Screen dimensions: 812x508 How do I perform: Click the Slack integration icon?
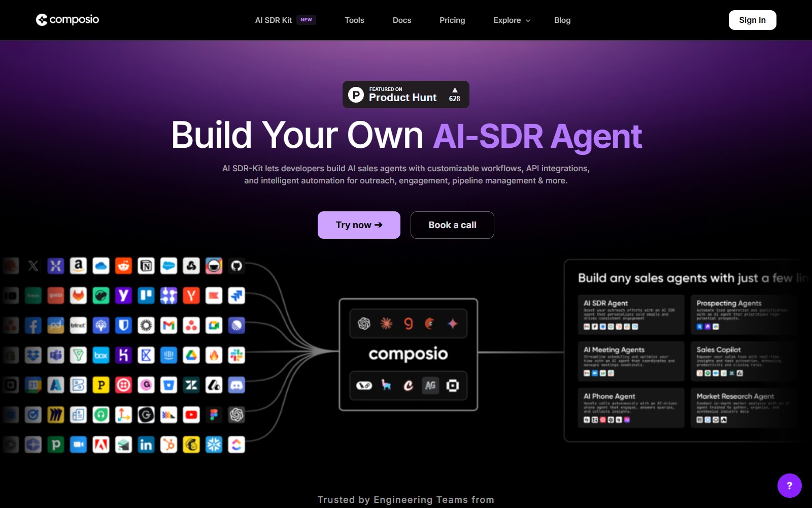tap(236, 355)
